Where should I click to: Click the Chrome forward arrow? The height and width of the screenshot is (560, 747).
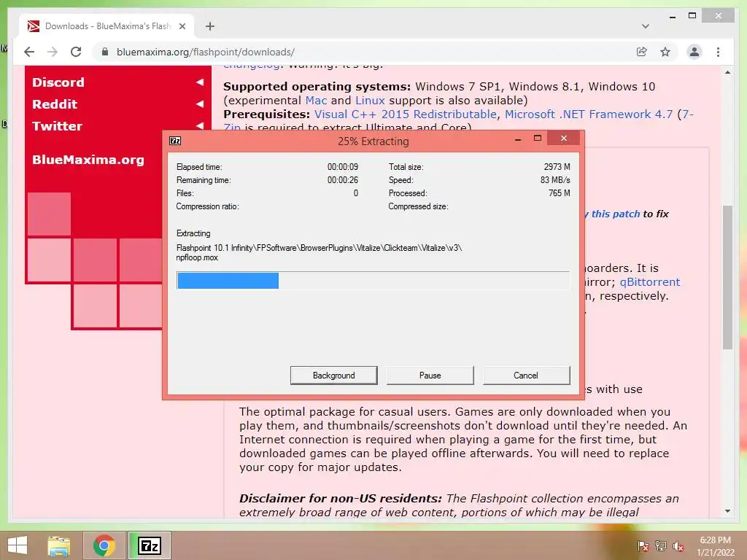(x=53, y=52)
